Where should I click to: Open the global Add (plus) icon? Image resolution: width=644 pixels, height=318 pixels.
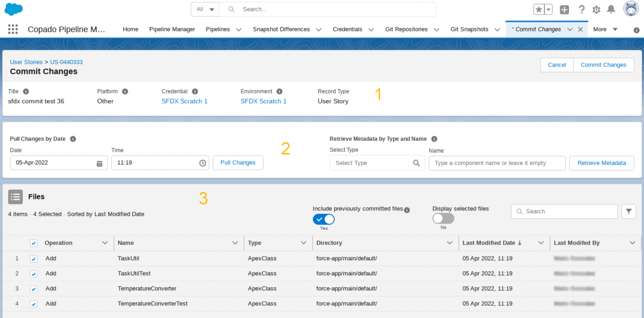click(564, 9)
